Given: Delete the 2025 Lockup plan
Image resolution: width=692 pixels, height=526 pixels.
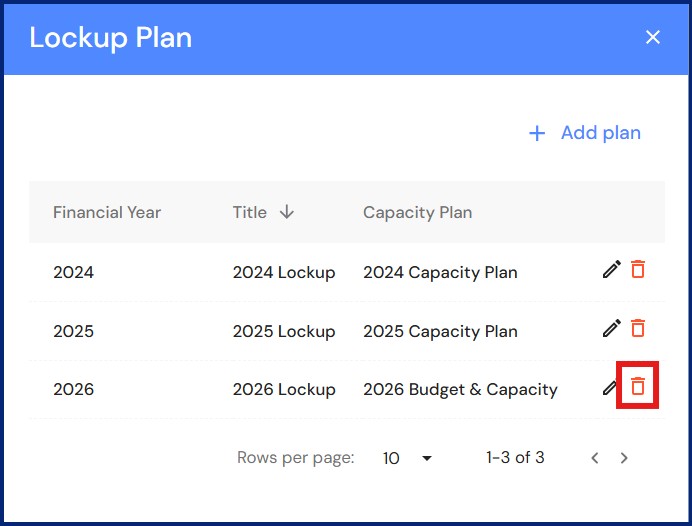Looking at the screenshot, I should [638, 328].
